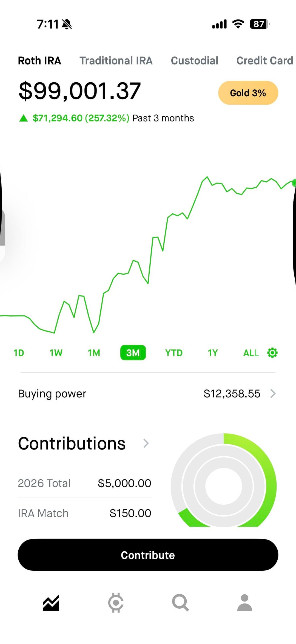Open the crypto tab icon in bottom bar
This screenshot has width=296, height=644.
click(x=116, y=603)
